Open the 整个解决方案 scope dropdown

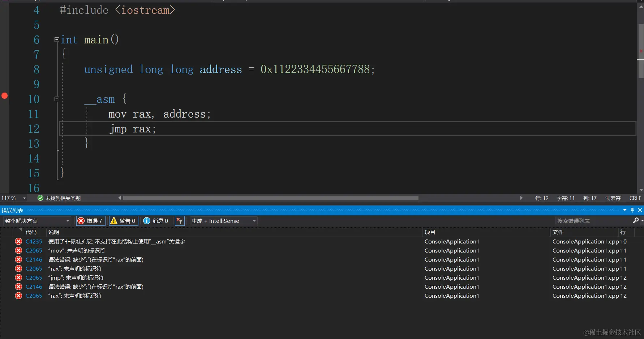(x=37, y=221)
